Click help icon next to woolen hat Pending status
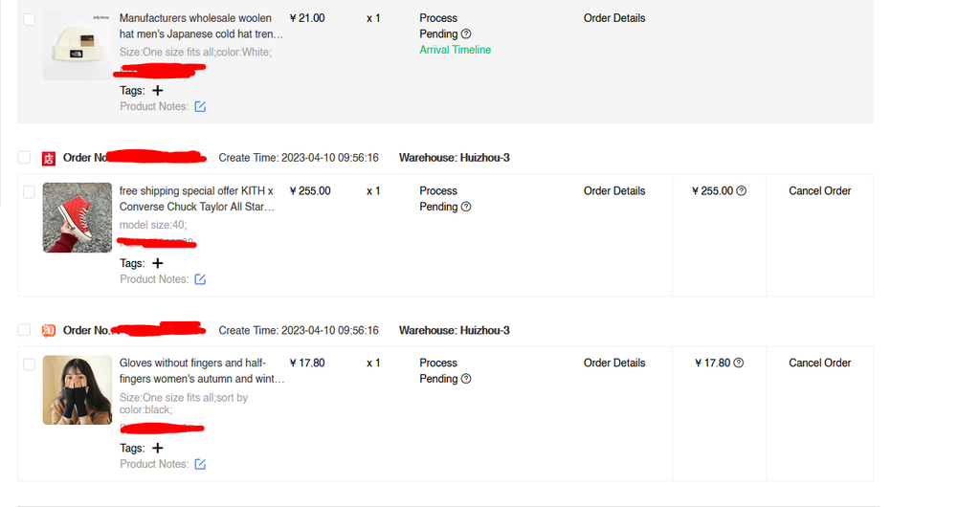 coord(466,33)
